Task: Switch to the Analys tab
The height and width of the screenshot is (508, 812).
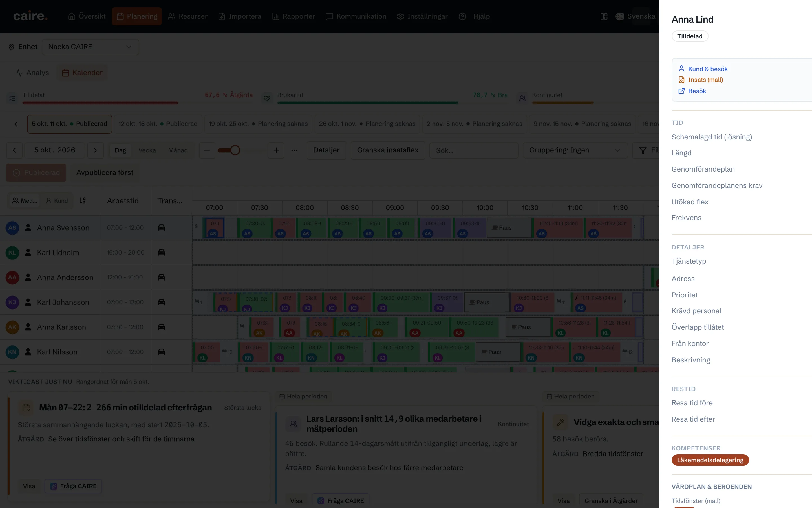Action: [x=32, y=73]
